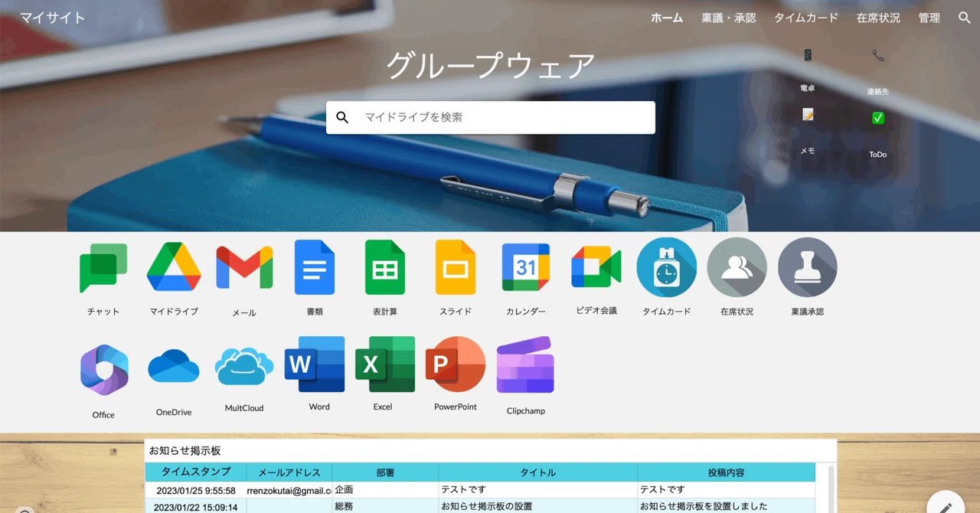Select the 企画 department cell

point(385,490)
